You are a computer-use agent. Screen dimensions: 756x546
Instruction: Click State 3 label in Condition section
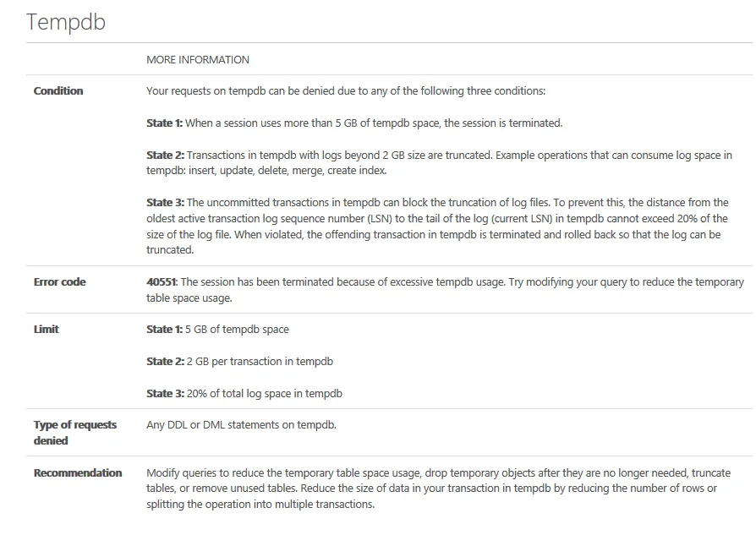click(x=166, y=202)
